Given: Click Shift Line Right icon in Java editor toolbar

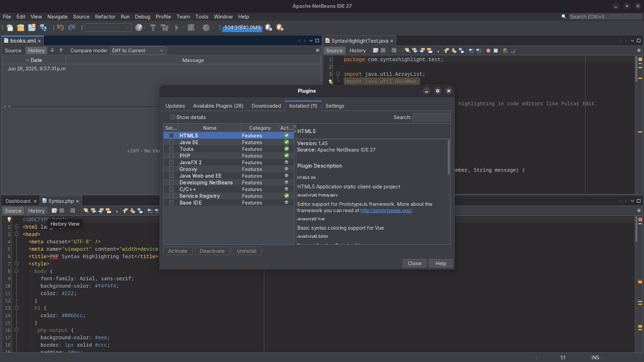Looking at the screenshot, I should click(478, 50).
